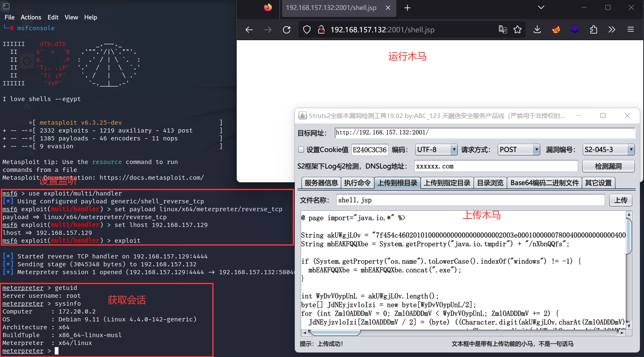List all tabs dropdown arrow
This screenshot has height=357, width=644.
pyautogui.click(x=541, y=7)
